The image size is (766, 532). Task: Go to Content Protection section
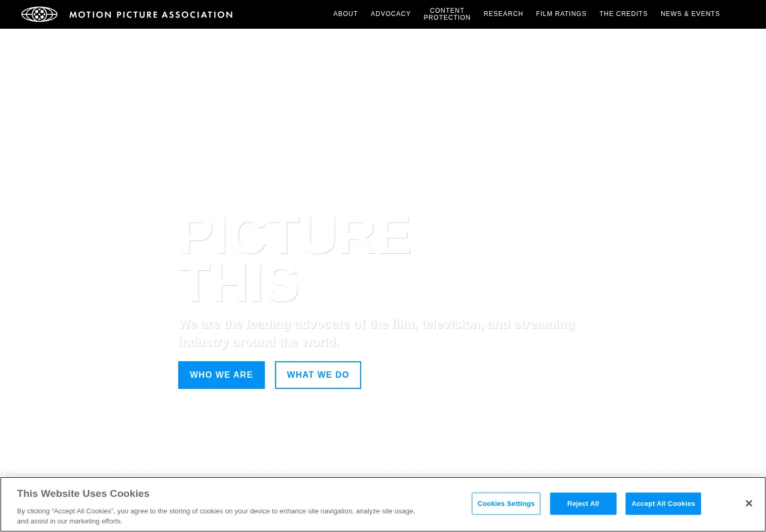(447, 14)
